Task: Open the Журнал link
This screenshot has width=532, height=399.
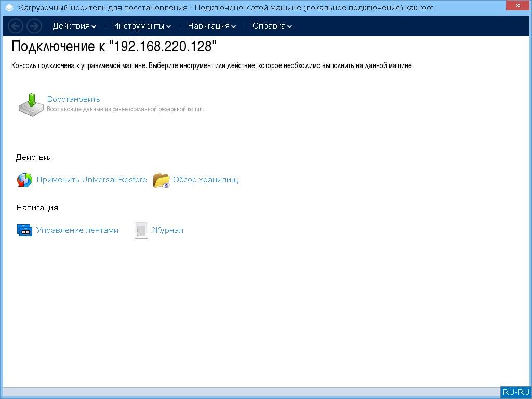Action: coord(168,230)
